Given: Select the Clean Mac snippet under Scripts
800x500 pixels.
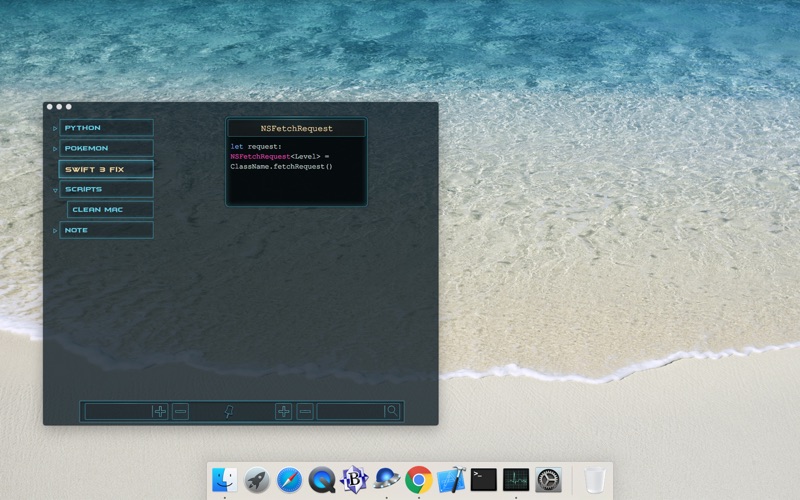Looking at the screenshot, I should [110, 210].
